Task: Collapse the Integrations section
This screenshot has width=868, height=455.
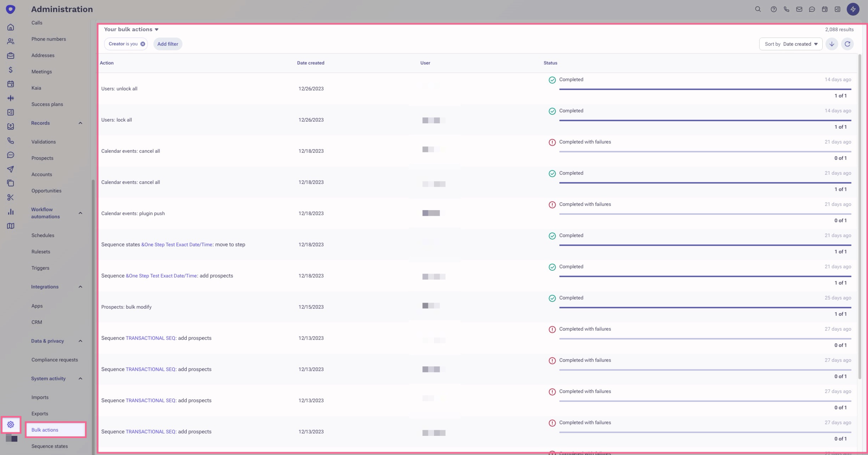Action: coord(80,287)
